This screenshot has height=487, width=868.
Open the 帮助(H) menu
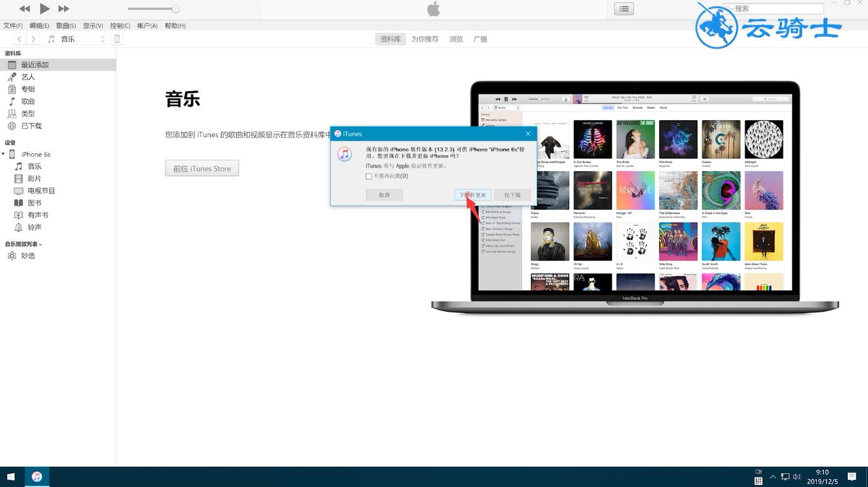coord(175,26)
